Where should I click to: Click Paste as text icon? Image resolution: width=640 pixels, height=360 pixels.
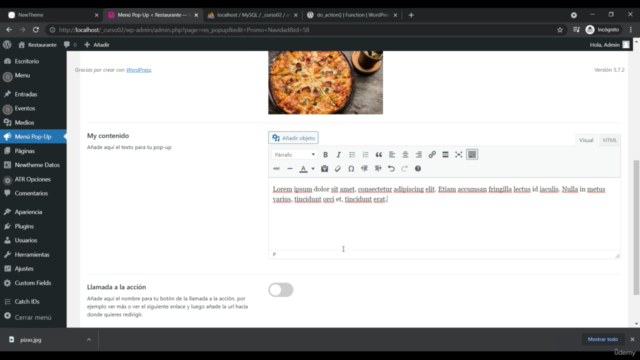pos(324,169)
